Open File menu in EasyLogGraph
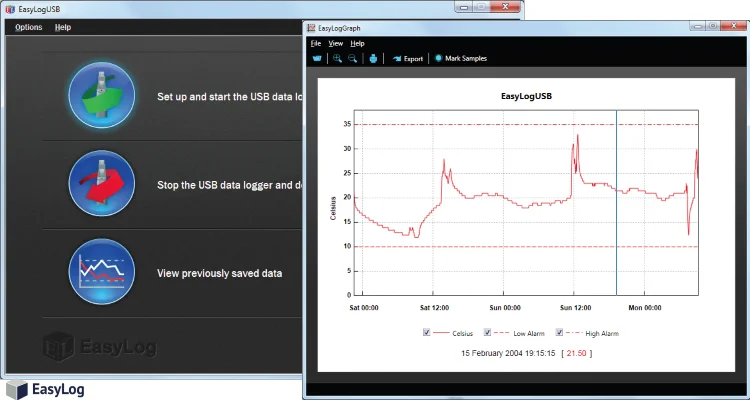This screenshot has height=400, width=750. point(316,44)
